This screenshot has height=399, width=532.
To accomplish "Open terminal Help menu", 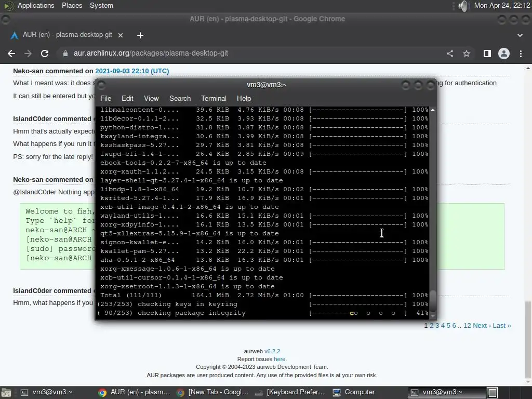I will click(244, 98).
